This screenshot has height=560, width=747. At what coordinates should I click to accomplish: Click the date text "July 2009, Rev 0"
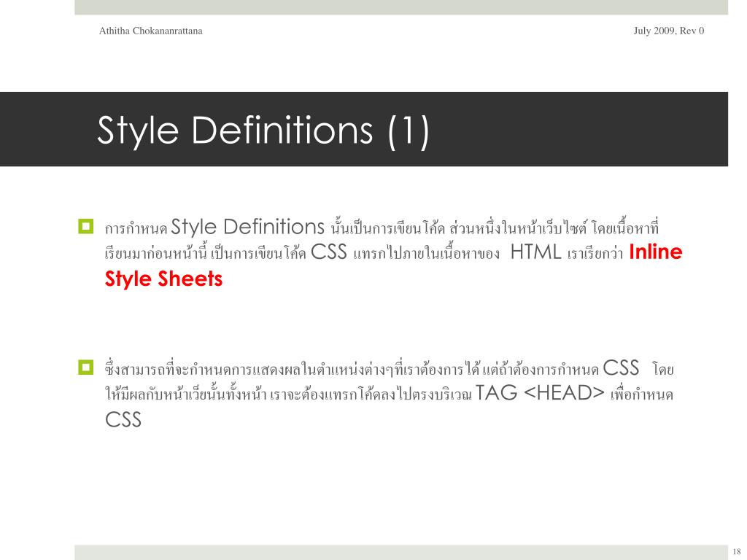tap(668, 31)
